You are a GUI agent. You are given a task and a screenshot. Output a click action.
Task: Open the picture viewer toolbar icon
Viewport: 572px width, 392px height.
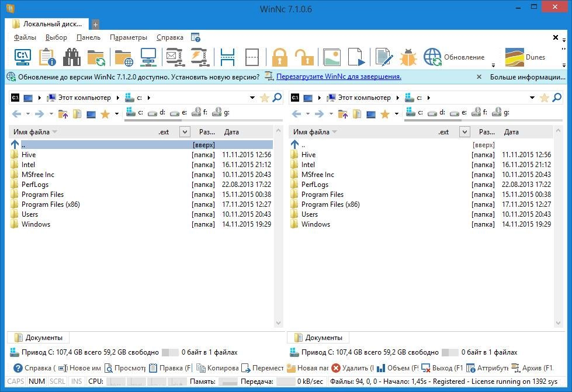tap(332, 57)
